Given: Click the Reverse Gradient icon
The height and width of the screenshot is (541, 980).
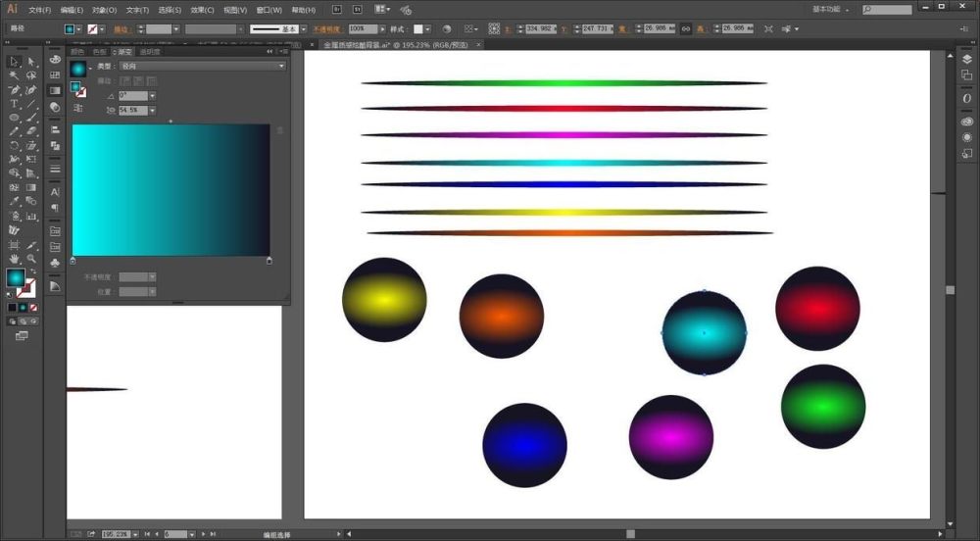Looking at the screenshot, I should coord(77,109).
